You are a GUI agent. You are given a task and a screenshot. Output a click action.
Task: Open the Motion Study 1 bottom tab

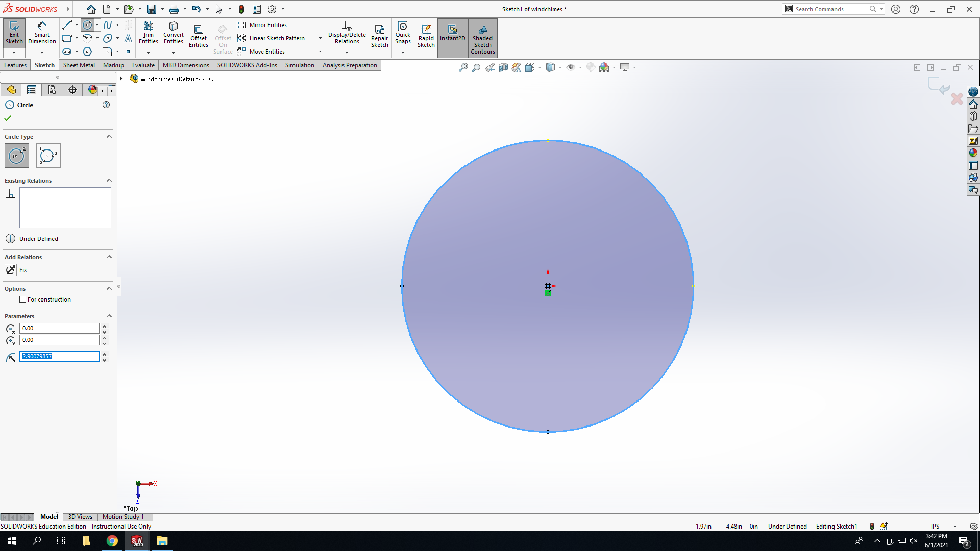tap(123, 517)
